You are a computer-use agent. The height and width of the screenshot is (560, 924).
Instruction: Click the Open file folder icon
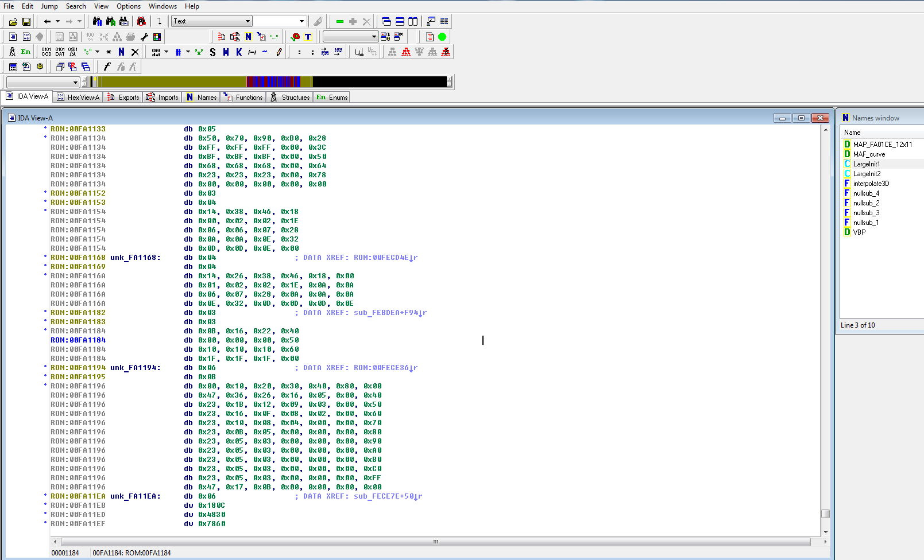tap(13, 22)
